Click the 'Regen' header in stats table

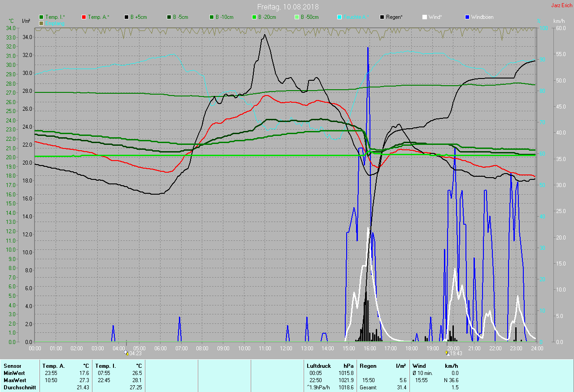coord(368,366)
